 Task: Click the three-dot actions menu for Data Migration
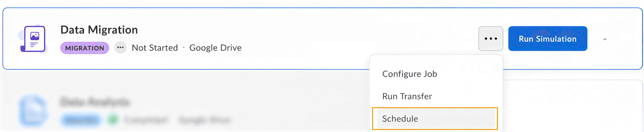click(x=491, y=39)
